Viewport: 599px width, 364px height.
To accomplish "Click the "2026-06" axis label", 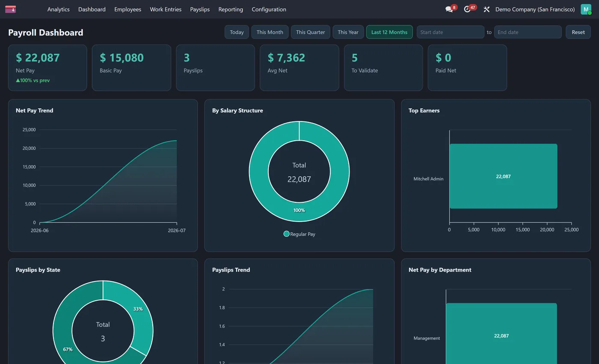I will tap(40, 231).
